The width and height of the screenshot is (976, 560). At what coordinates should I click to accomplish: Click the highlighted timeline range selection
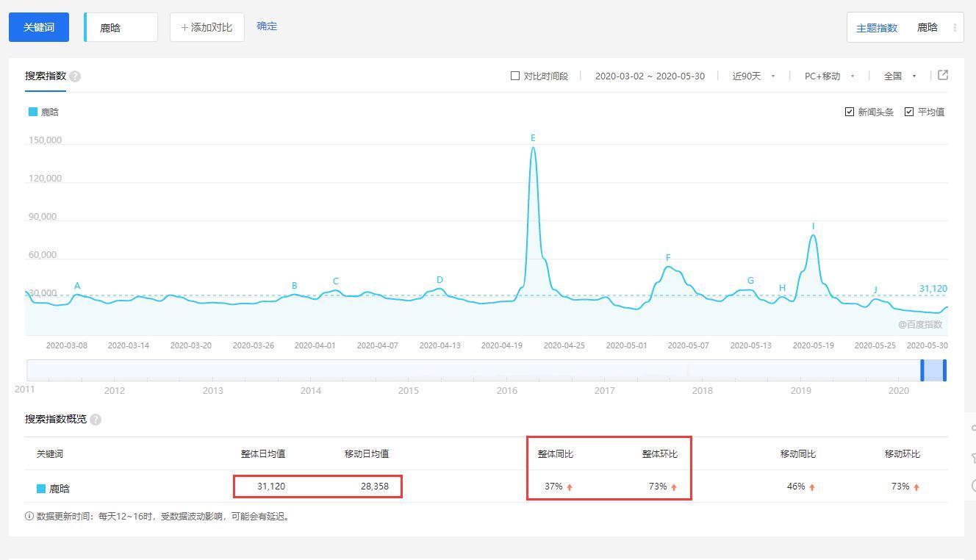(933, 370)
